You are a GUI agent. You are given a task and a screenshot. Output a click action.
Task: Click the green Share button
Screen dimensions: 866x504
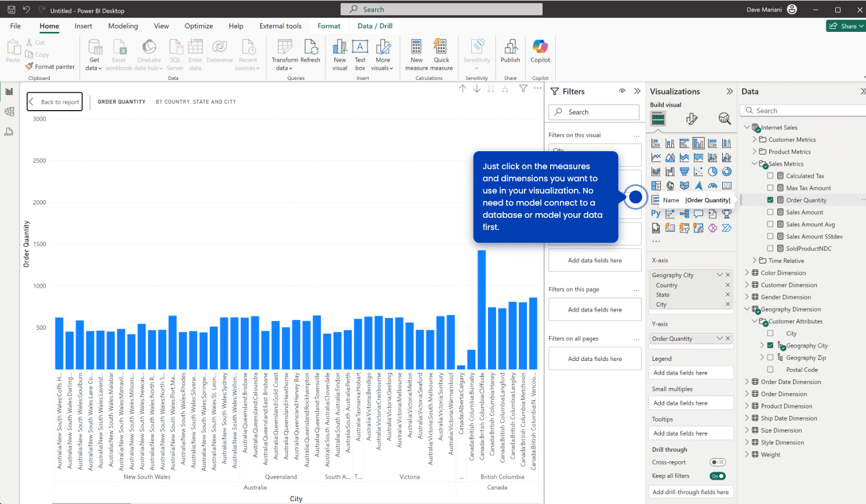pyautogui.click(x=846, y=26)
